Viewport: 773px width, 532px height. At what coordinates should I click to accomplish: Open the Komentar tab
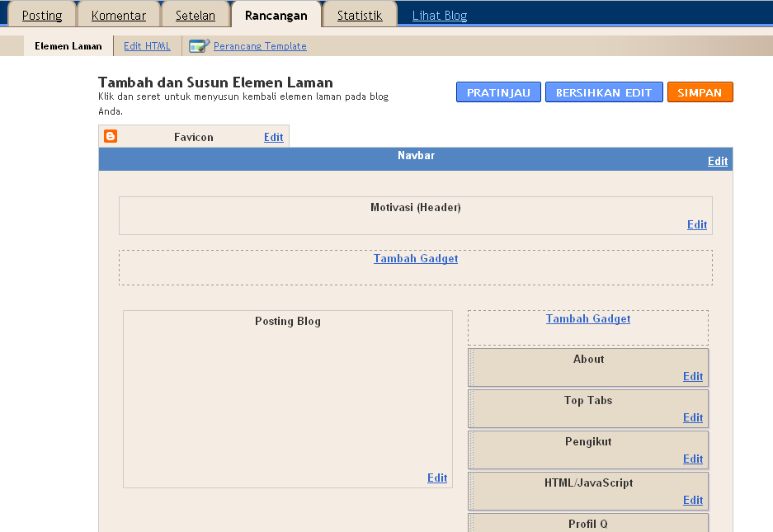coord(118,16)
